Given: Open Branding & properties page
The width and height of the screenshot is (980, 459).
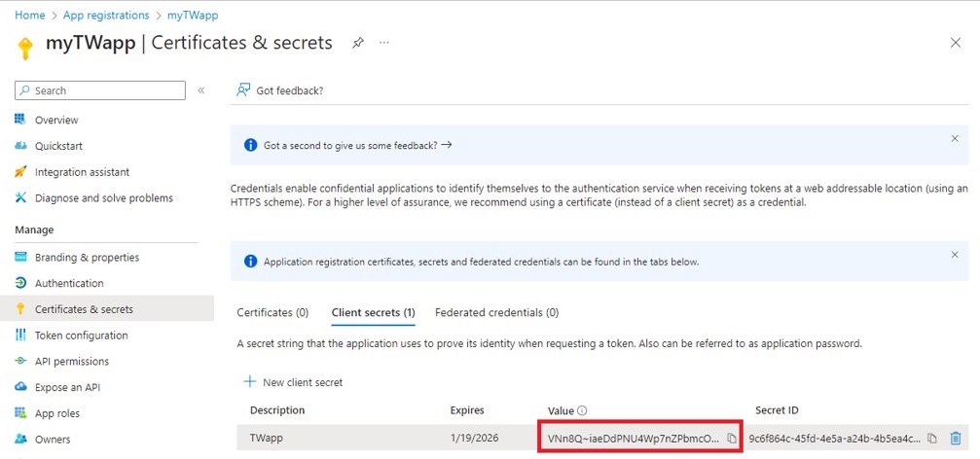Looking at the screenshot, I should (x=87, y=258).
